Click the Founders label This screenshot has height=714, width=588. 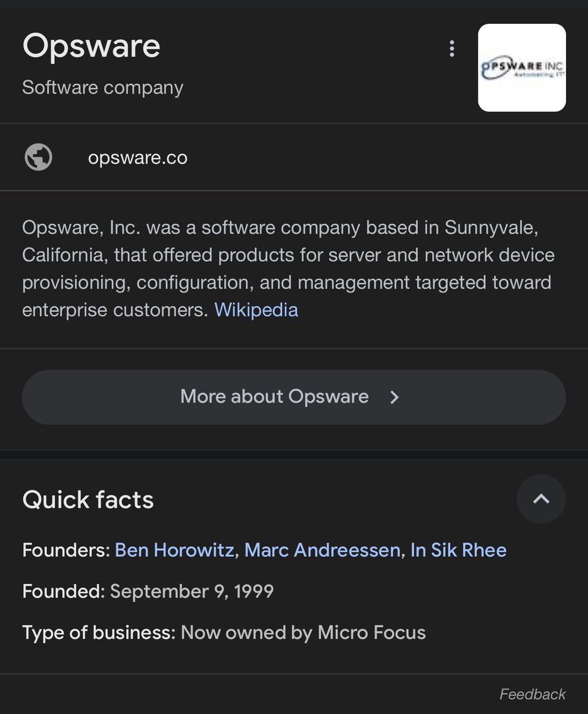point(65,550)
